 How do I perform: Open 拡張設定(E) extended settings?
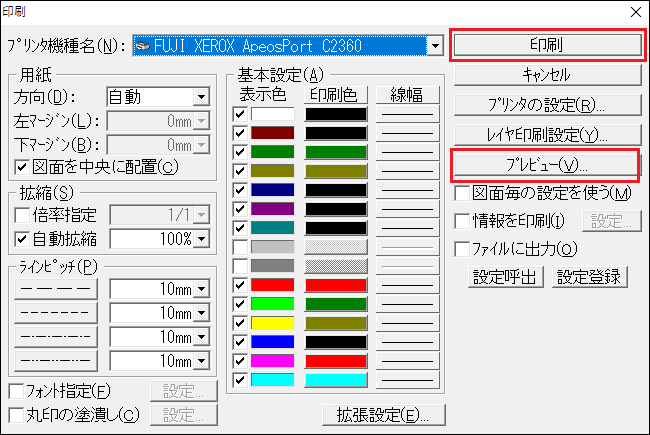(383, 415)
